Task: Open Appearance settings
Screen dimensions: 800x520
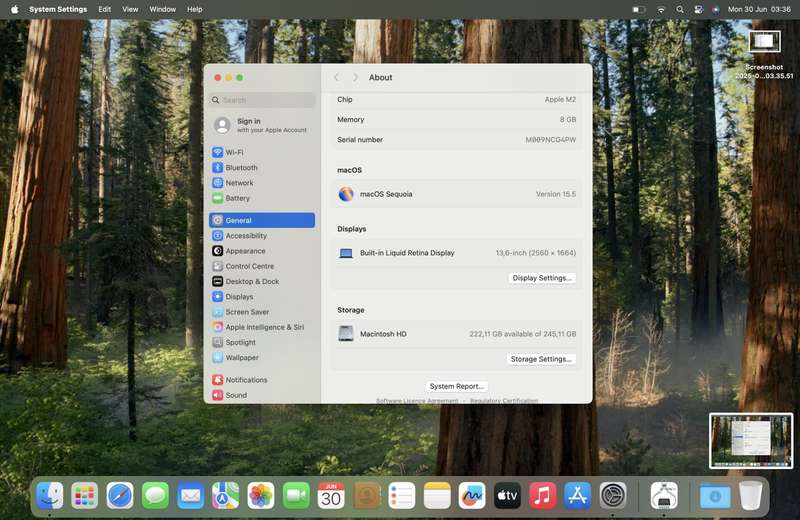Action: [262, 251]
